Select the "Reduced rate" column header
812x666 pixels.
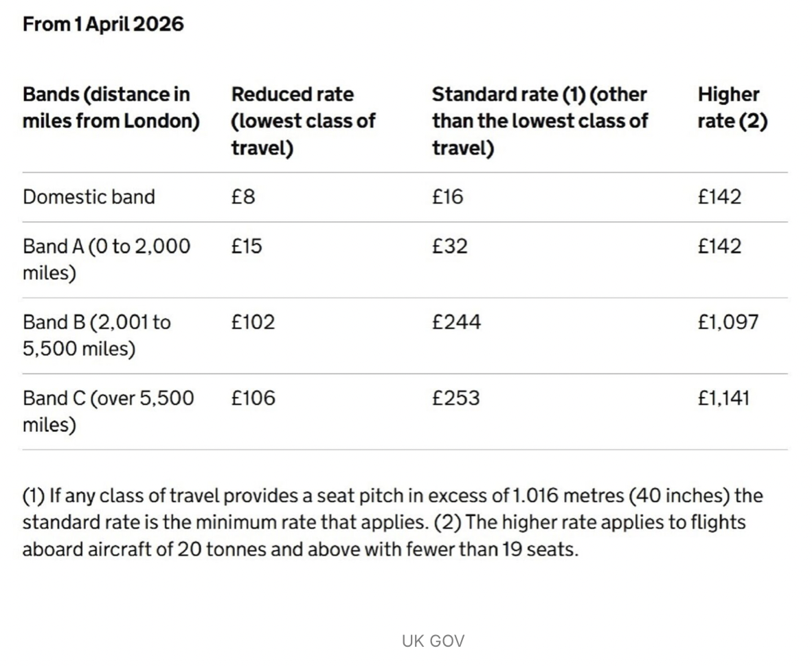(303, 121)
